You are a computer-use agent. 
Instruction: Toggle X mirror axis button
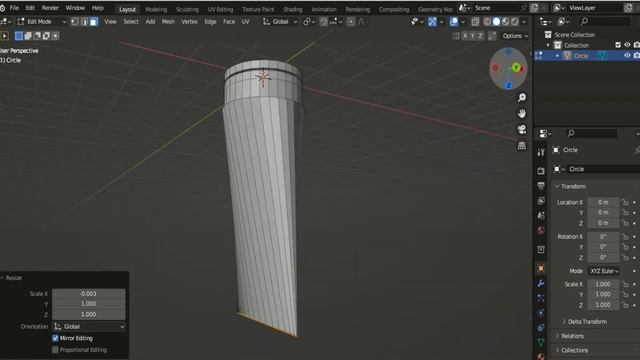(x=465, y=36)
